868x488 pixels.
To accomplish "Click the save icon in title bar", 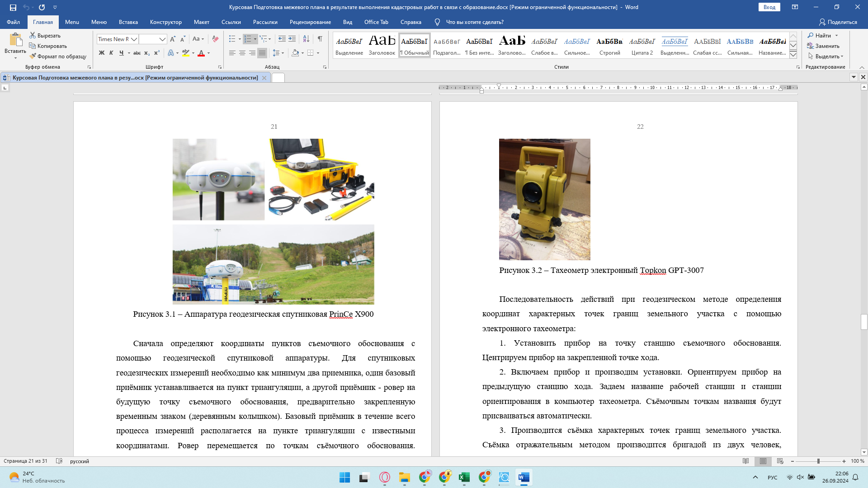I will point(13,7).
